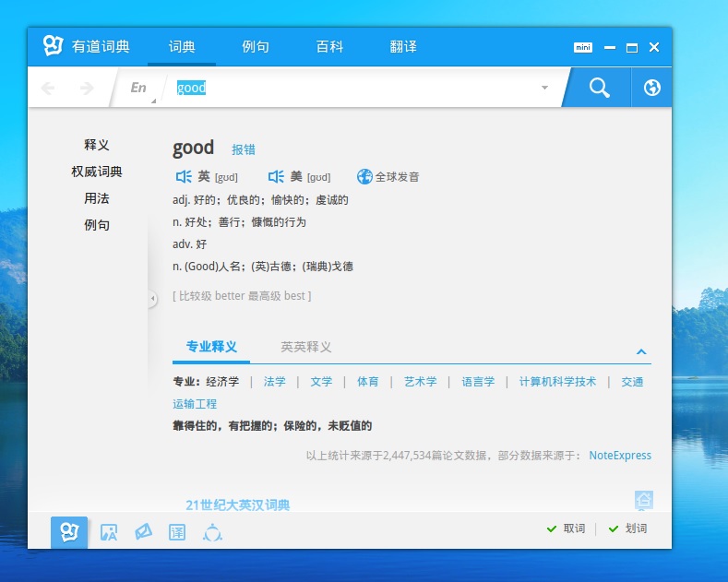Open web search globe icon
The height and width of the screenshot is (582, 728).
click(x=651, y=88)
